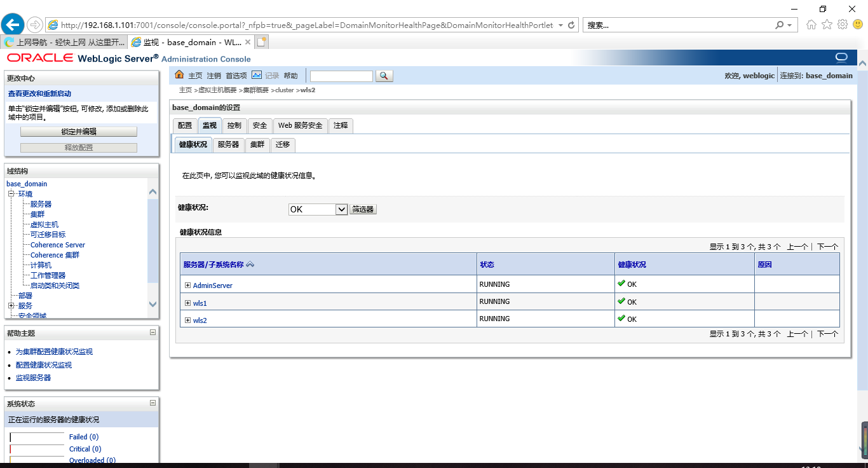Image resolution: width=868 pixels, height=468 pixels.
Task: Switch to the 上网导航 browser tab
Action: (x=65, y=42)
